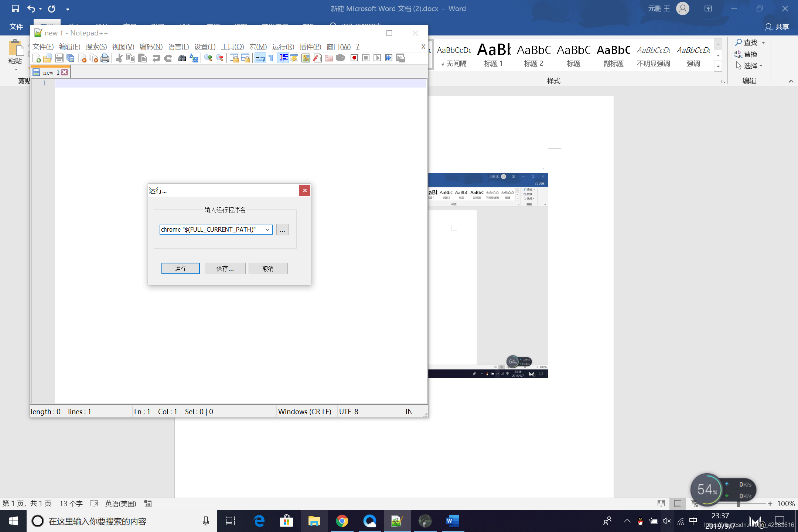The image size is (798, 532).
Task: Click the Undo arrow in Notepad++ toolbar
Action: pos(156,58)
